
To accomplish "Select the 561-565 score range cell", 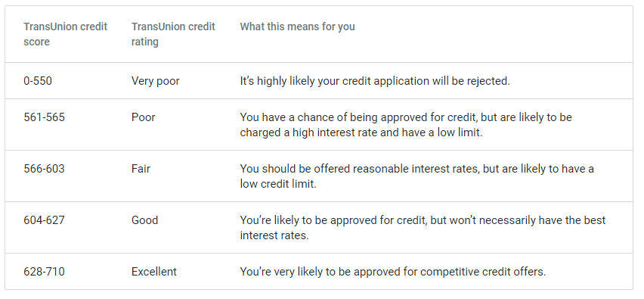I will (44, 117).
